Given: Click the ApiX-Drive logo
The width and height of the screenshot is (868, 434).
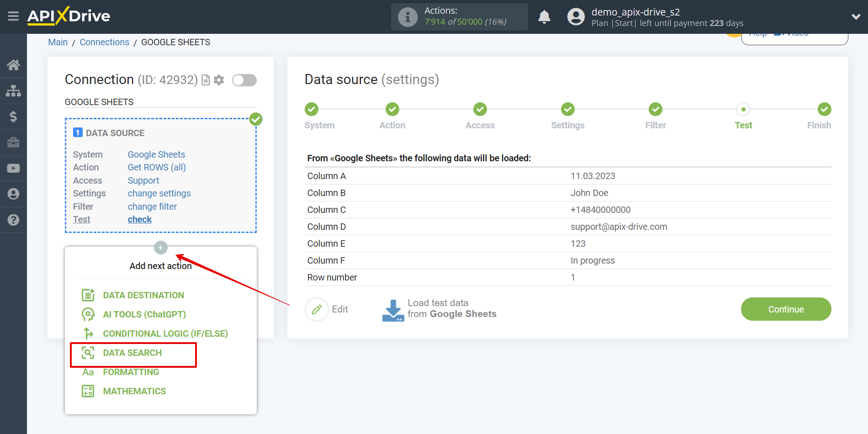Looking at the screenshot, I should click(69, 16).
